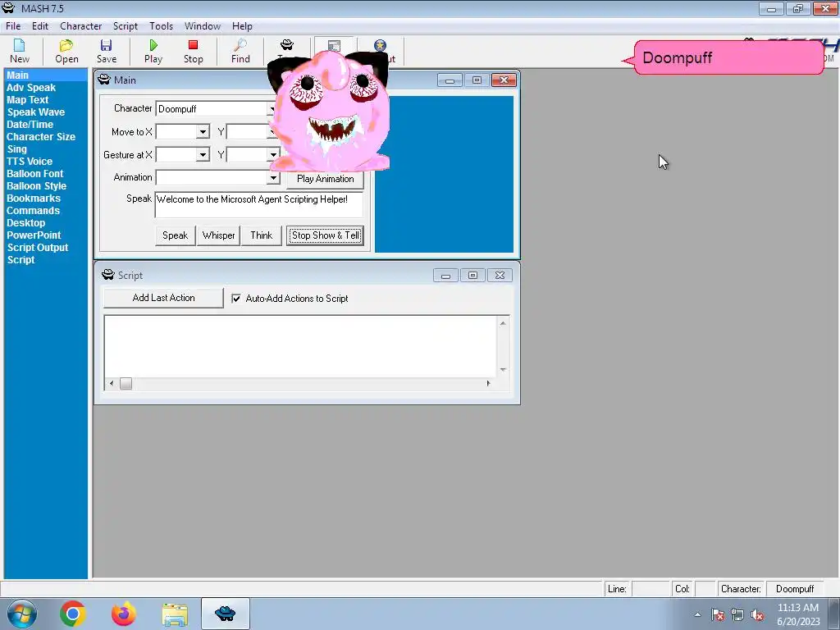Click the Doompuff character on screen
This screenshot has width=840, height=630.
tap(328, 112)
